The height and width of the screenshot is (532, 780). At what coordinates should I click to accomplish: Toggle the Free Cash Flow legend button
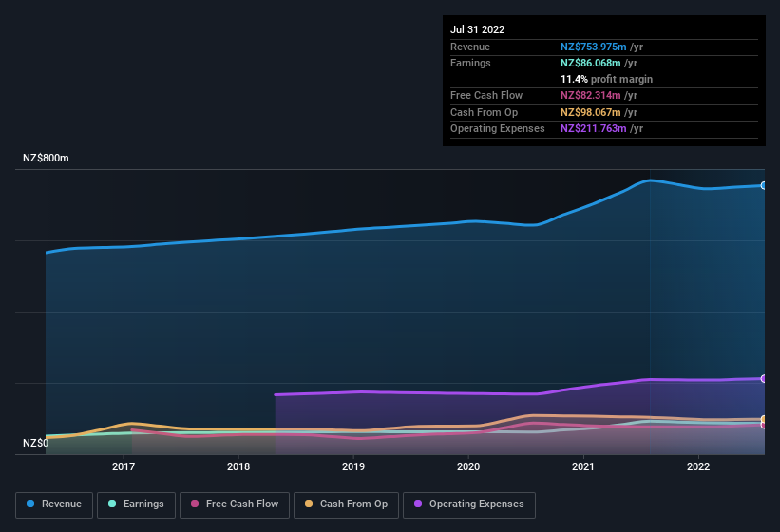pos(235,504)
